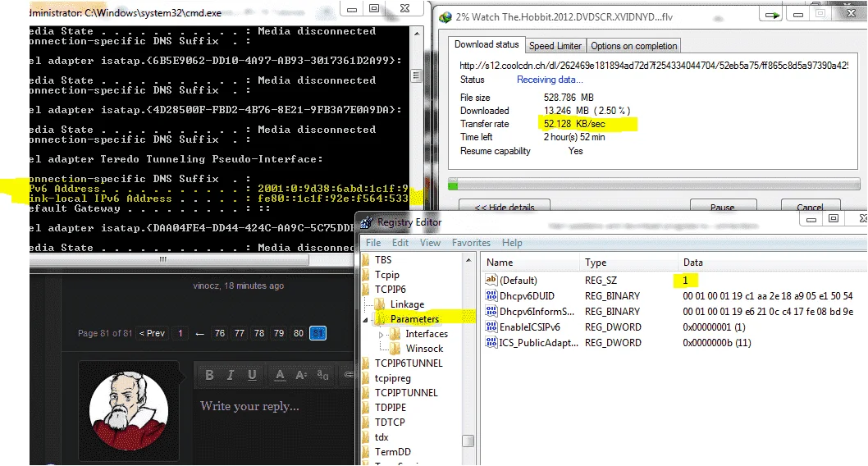Viewport: 868px width, 466px height.
Task: Click the Linkage folder icon in registry tree
Action: click(380, 304)
